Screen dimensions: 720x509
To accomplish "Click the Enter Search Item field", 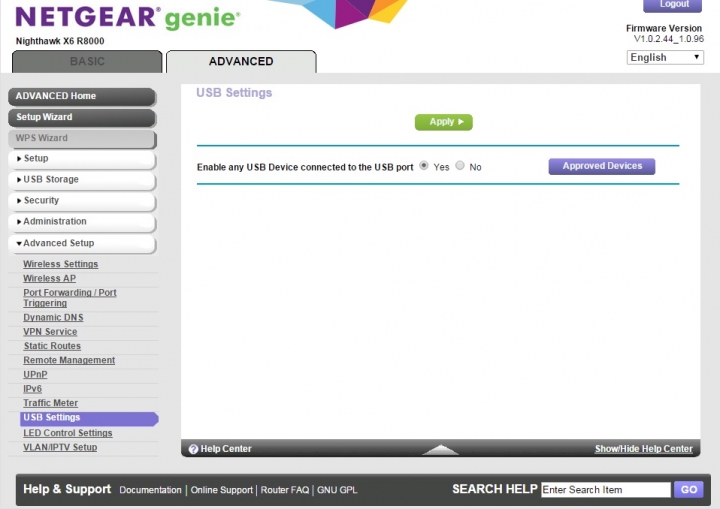I will pyautogui.click(x=606, y=490).
